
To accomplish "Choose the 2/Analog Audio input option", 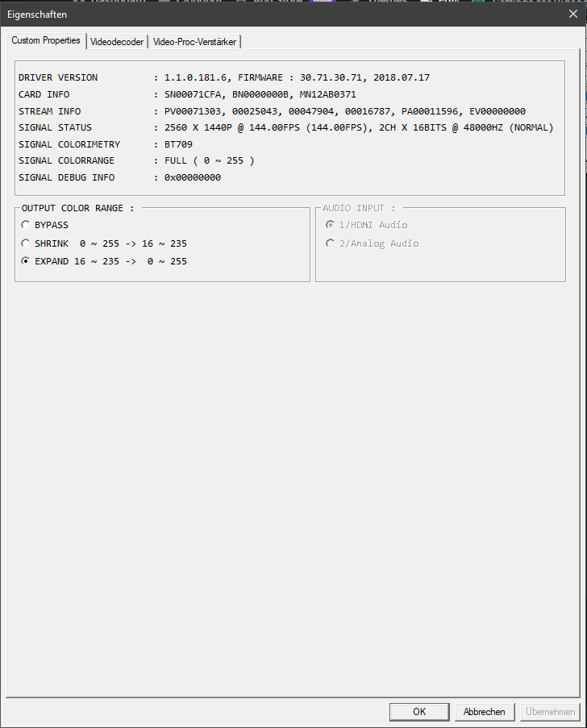I will pyautogui.click(x=330, y=243).
